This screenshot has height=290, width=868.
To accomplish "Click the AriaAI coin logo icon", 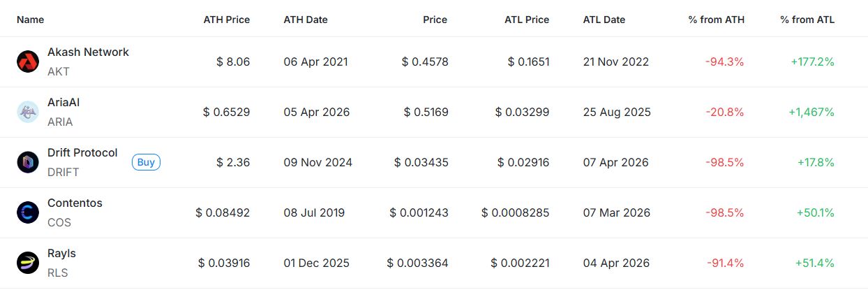I will [28, 112].
